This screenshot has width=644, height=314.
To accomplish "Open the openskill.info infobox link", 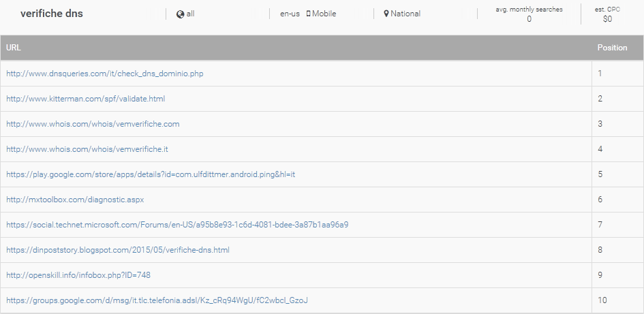I will click(78, 275).
